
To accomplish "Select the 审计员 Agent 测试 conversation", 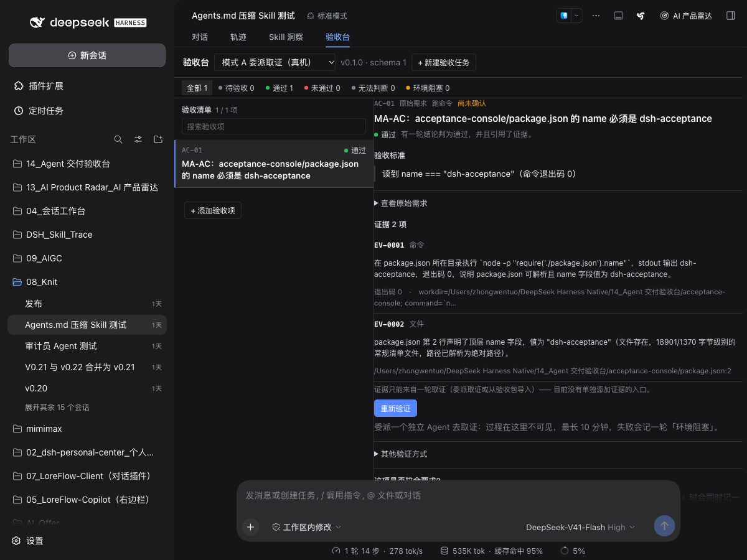I will tap(87, 346).
